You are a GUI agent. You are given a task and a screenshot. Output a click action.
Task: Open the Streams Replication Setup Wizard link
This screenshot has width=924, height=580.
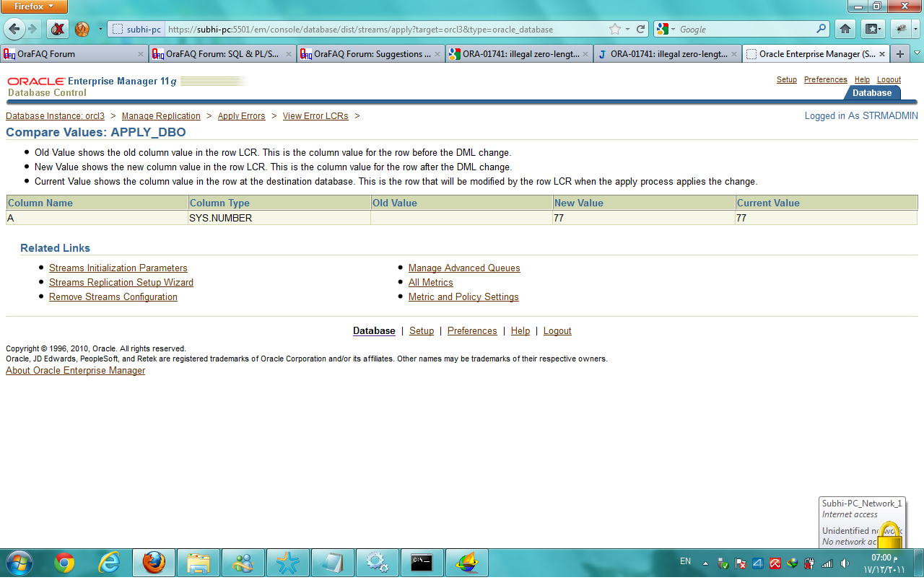pyautogui.click(x=121, y=283)
